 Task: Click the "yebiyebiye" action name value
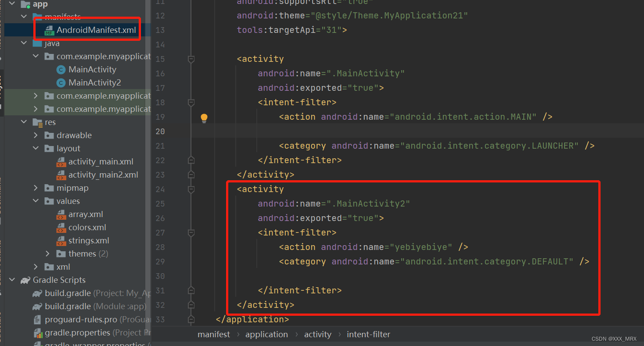pyautogui.click(x=421, y=247)
